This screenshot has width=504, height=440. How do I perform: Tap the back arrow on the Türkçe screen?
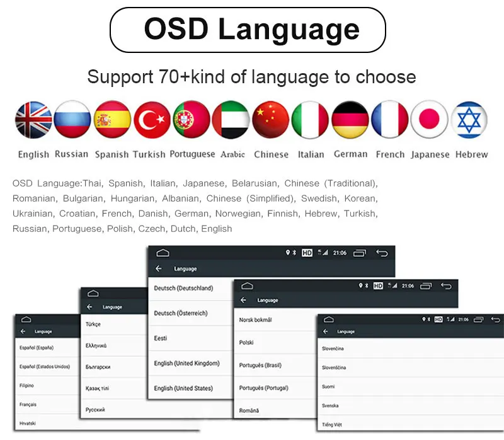point(89,307)
